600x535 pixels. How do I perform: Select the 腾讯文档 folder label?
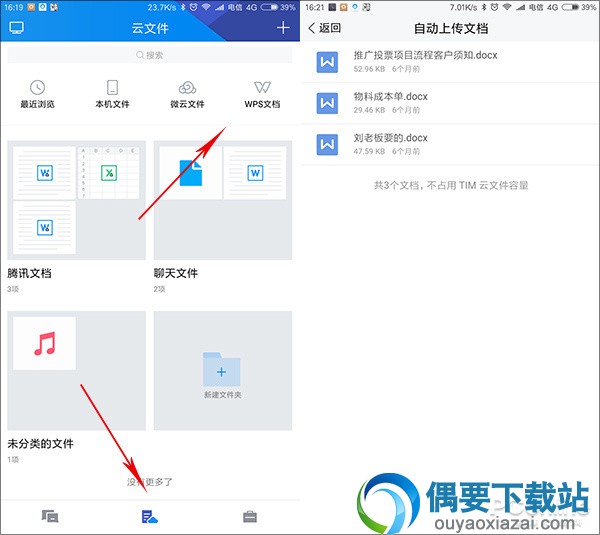tap(29, 273)
